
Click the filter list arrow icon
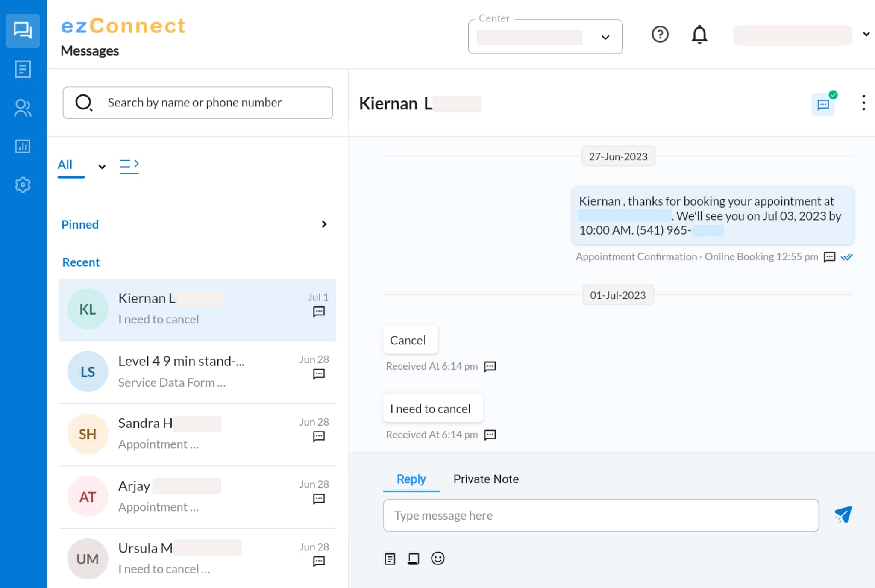pos(129,166)
